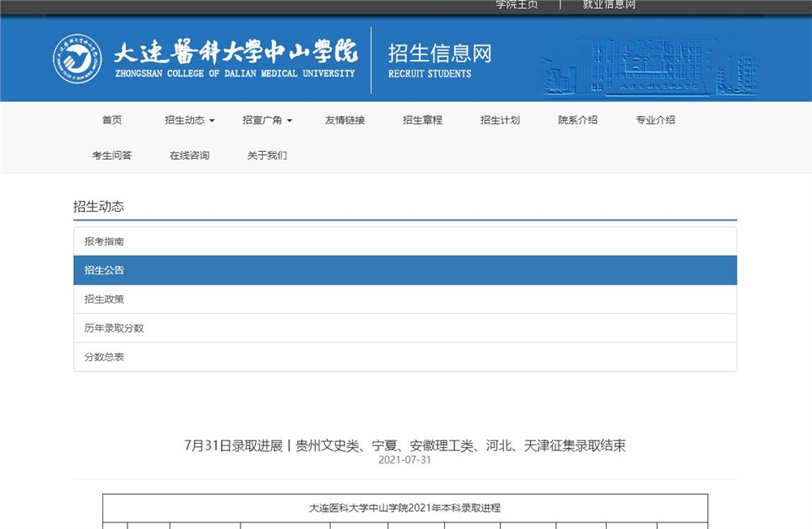This screenshot has width=812, height=529.
Task: Click the article date 2021-07-31
Action: [x=404, y=460]
